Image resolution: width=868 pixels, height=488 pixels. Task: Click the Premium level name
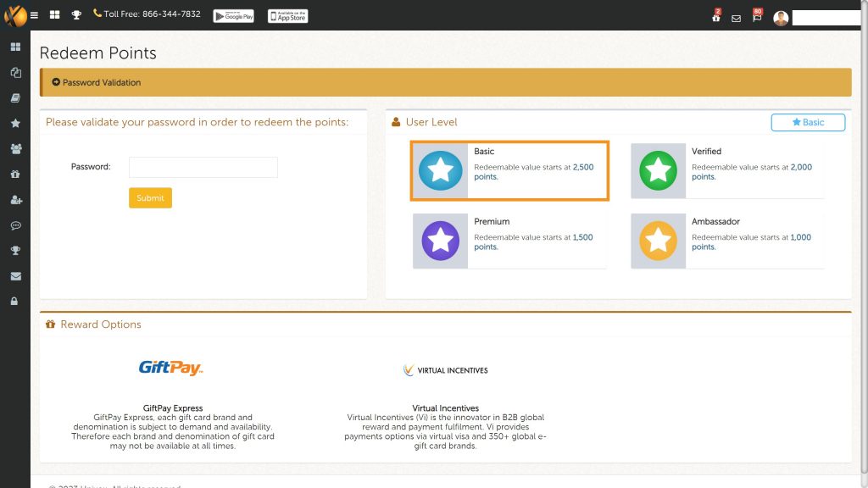click(492, 221)
